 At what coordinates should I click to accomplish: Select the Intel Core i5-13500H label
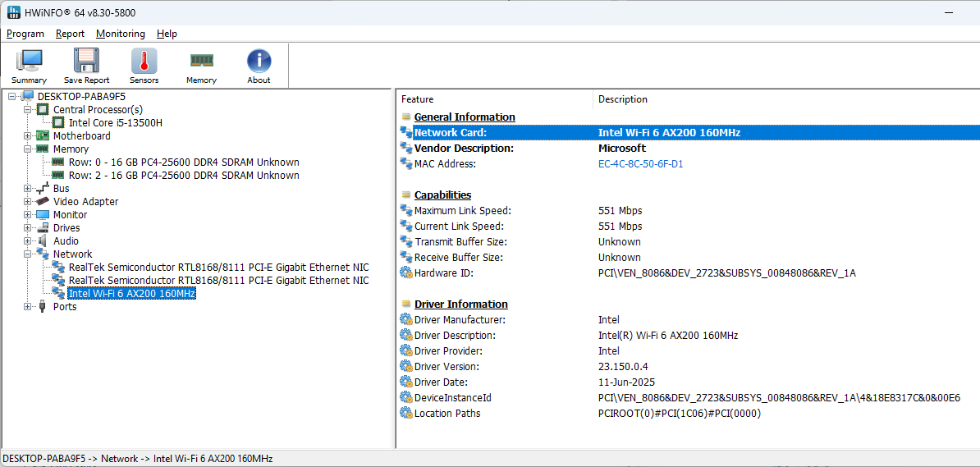tap(116, 122)
